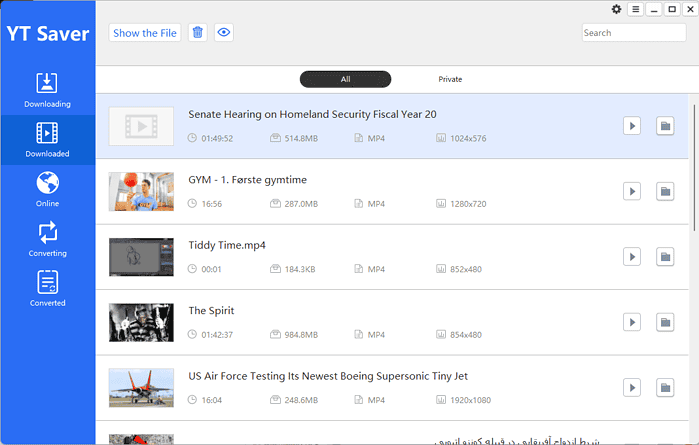
Task: Open the Downloaded section in sidebar
Action: tap(47, 140)
